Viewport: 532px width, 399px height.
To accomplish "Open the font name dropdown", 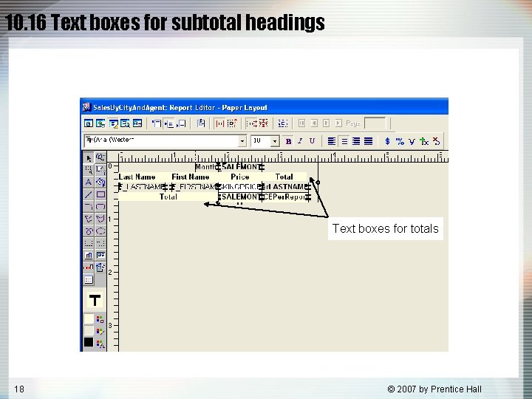I will pos(242,141).
